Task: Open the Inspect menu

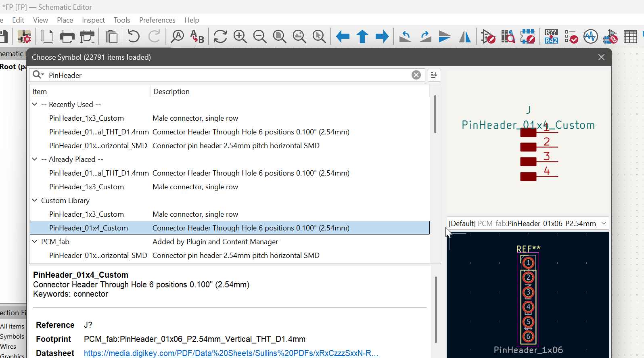Action: coord(93,20)
